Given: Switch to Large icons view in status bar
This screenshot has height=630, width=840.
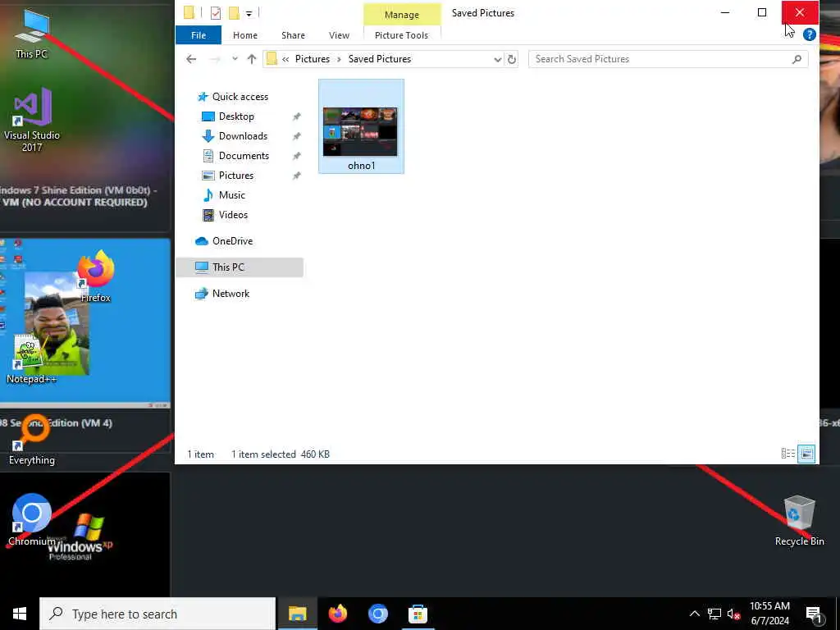Looking at the screenshot, I should click(806, 454).
